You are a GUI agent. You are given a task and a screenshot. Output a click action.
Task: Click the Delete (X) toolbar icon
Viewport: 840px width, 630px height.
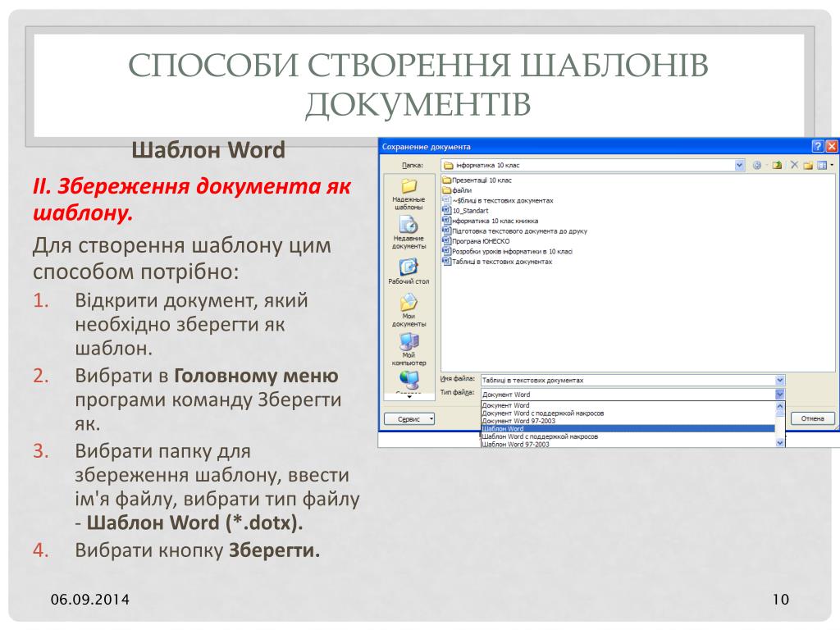click(x=794, y=165)
